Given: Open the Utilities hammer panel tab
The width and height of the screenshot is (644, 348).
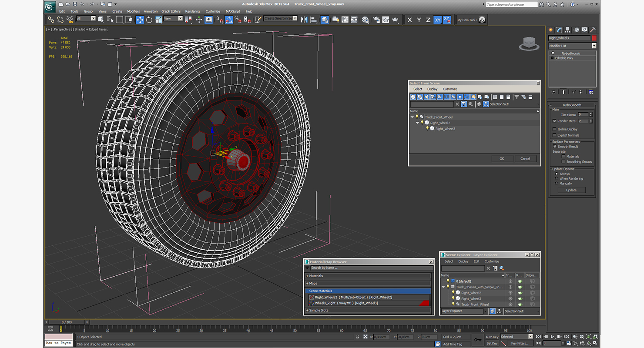Looking at the screenshot, I should click(592, 30).
